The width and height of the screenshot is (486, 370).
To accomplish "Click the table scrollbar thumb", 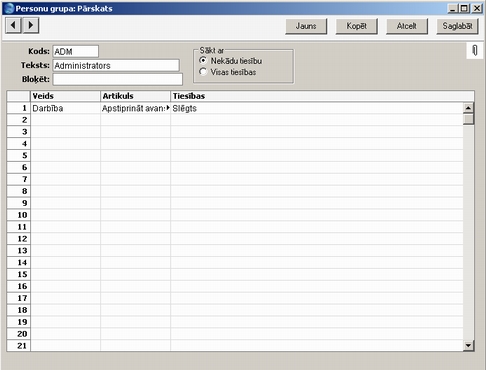I will (x=468, y=119).
